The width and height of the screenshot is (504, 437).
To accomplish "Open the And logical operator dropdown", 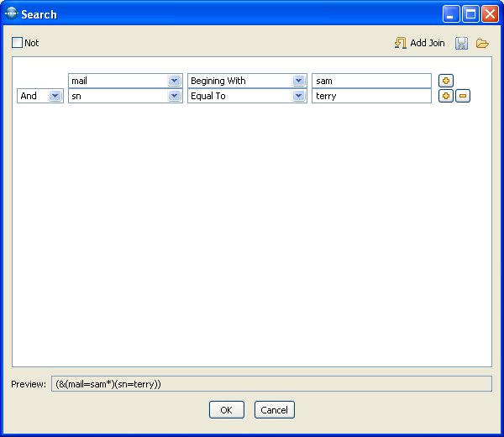I will pos(55,96).
